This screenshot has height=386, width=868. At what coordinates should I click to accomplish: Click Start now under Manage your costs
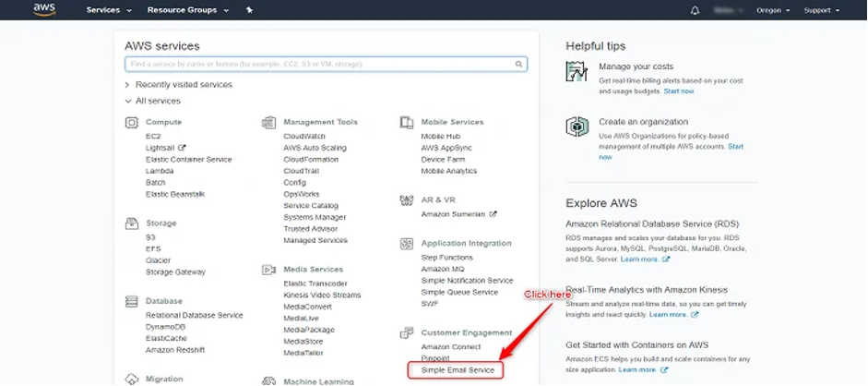click(x=679, y=91)
